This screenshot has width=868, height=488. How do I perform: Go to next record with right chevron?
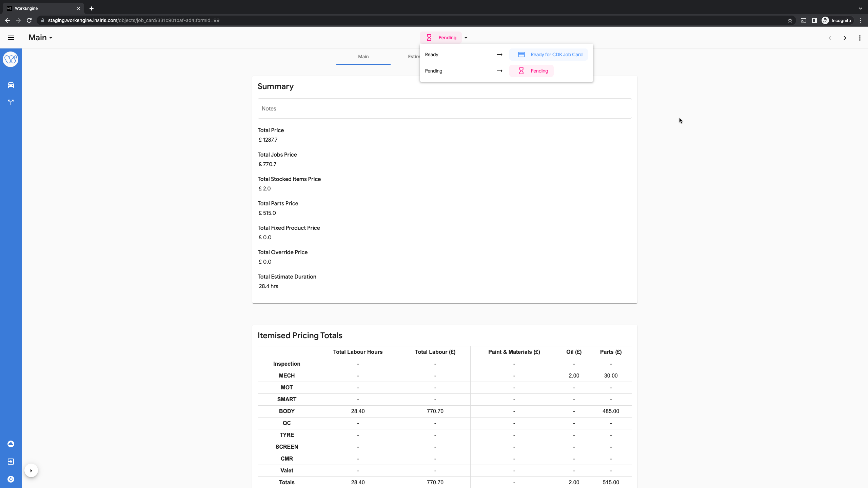845,38
